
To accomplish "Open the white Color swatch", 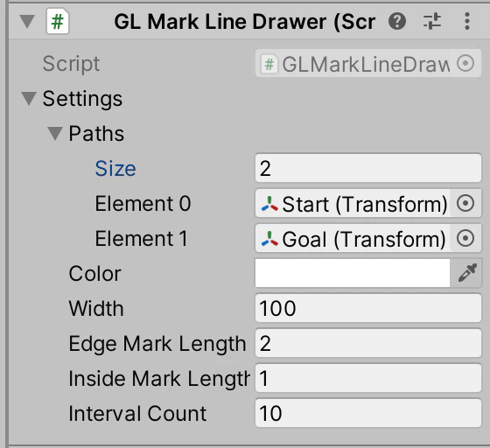I will point(353,273).
